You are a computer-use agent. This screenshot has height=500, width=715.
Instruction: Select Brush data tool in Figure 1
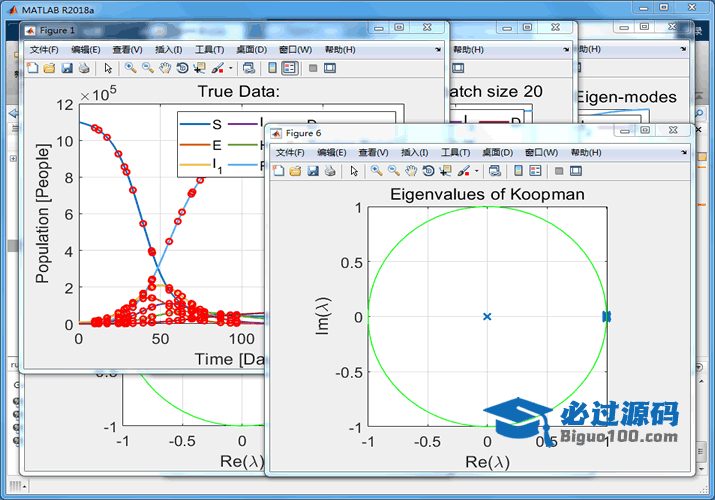pyautogui.click(x=218, y=68)
